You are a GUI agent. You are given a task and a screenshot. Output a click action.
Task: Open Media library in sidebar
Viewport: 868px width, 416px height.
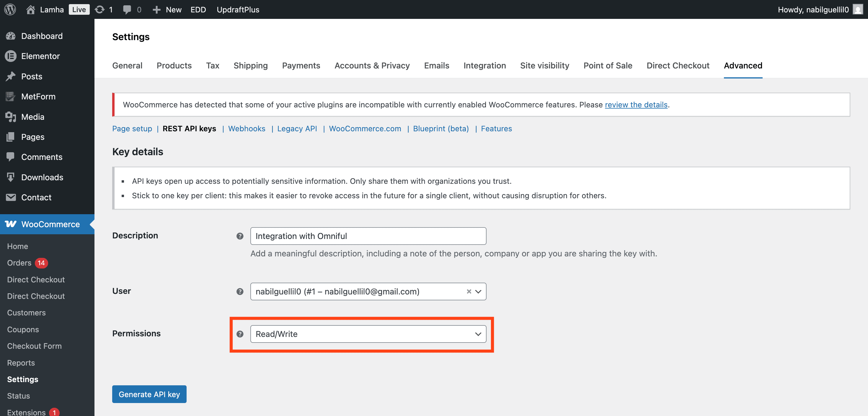(x=33, y=117)
